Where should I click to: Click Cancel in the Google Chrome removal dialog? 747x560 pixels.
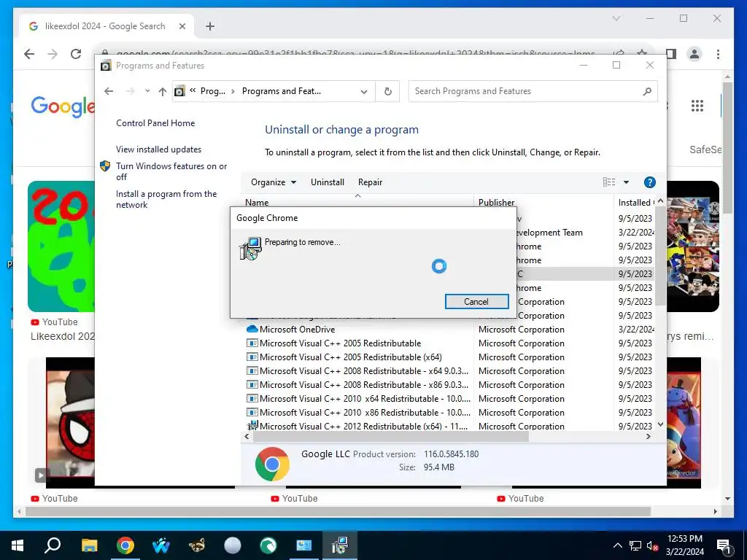(x=476, y=301)
